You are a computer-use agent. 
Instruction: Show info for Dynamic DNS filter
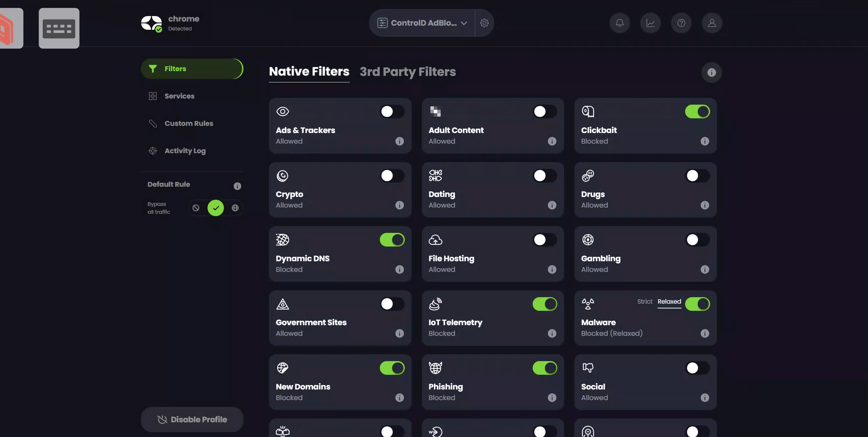(399, 269)
